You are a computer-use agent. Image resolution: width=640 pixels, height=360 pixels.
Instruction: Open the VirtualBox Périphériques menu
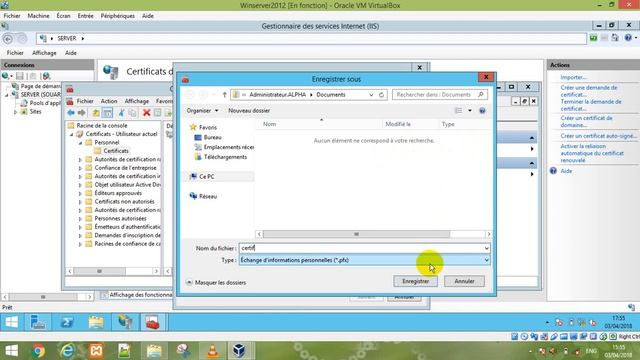(x=118, y=16)
